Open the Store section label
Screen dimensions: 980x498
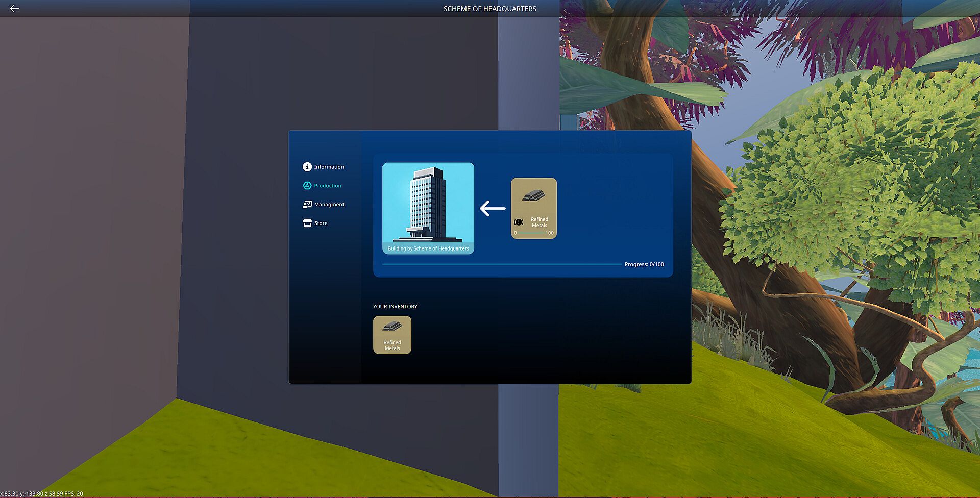pos(321,223)
